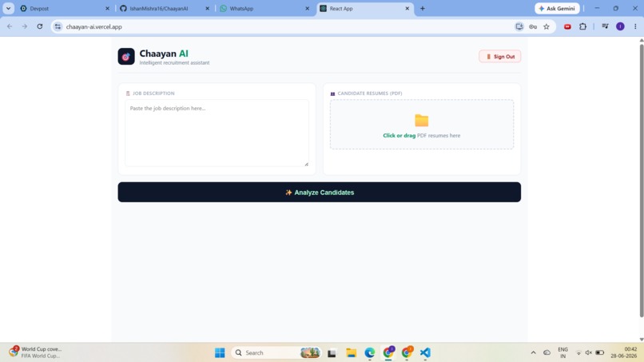
Task: Open Task View on the taskbar
Action: (332, 352)
